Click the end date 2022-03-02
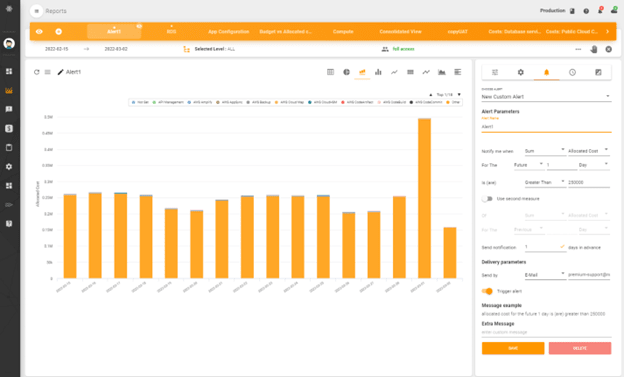 tap(116, 49)
